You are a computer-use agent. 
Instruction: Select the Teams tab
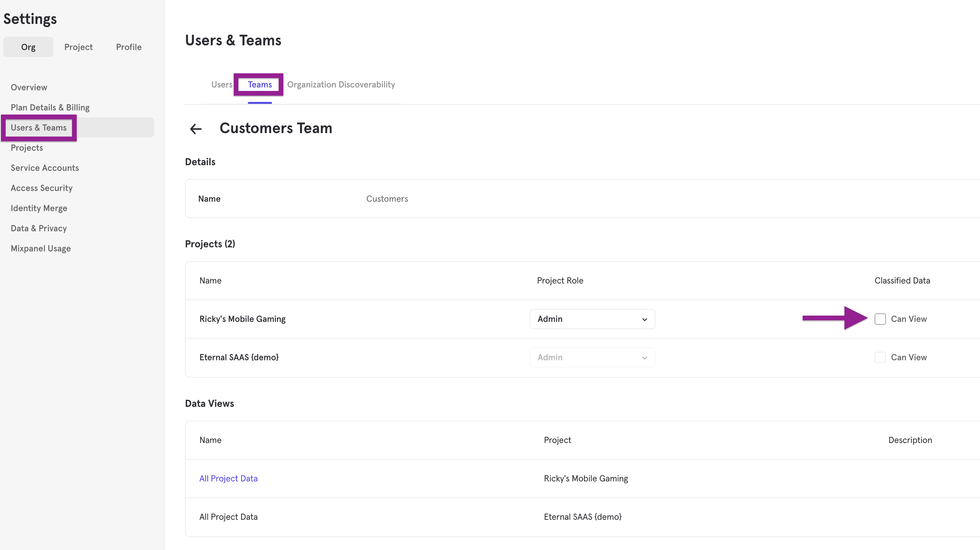(x=259, y=85)
